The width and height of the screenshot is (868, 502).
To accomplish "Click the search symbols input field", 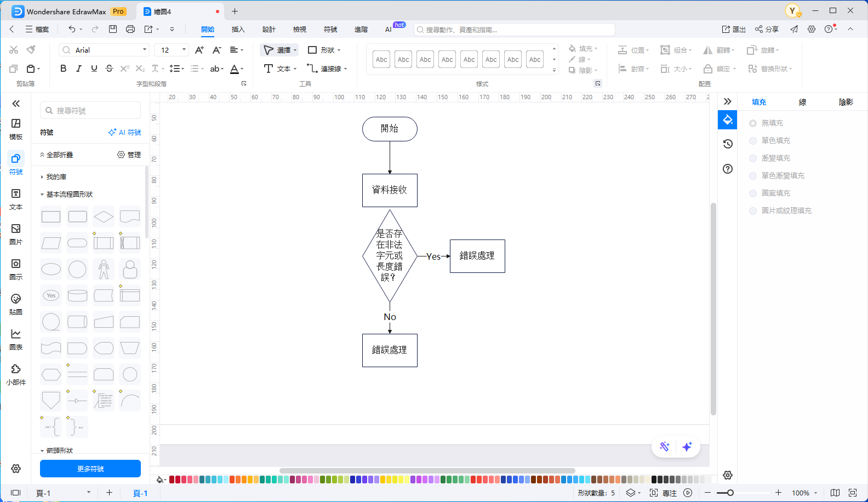I will 90,111.
